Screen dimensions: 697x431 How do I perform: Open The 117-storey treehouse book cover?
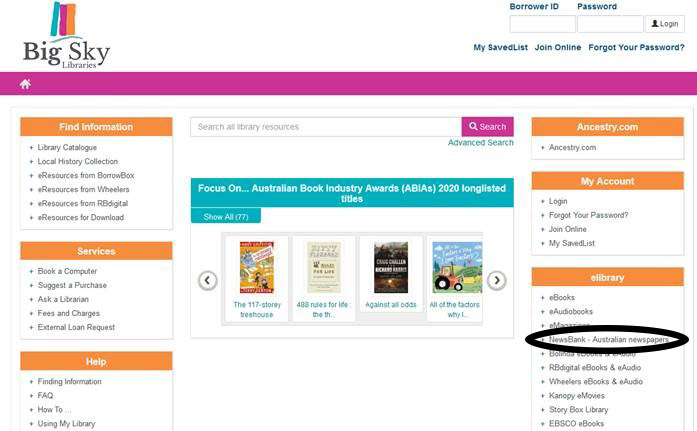click(x=257, y=267)
